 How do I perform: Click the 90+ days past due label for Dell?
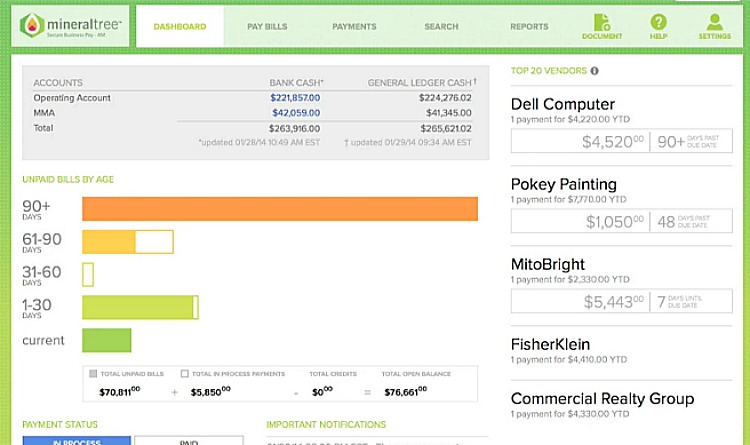[x=688, y=141]
